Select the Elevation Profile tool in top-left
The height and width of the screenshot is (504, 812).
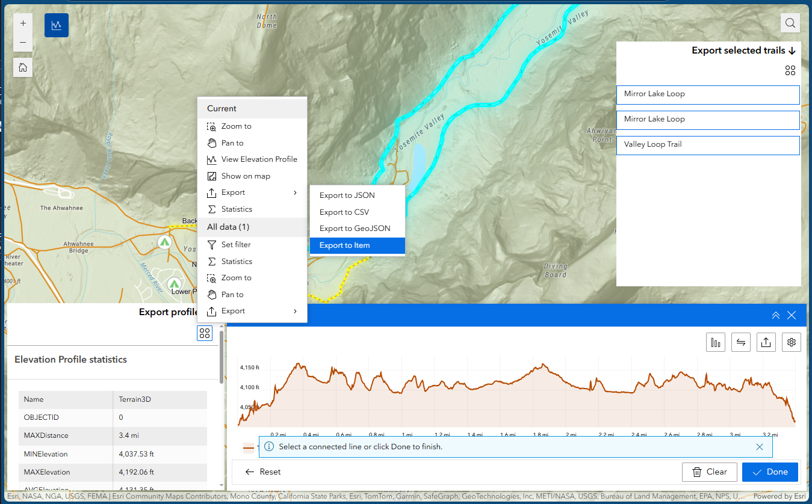pos(56,25)
